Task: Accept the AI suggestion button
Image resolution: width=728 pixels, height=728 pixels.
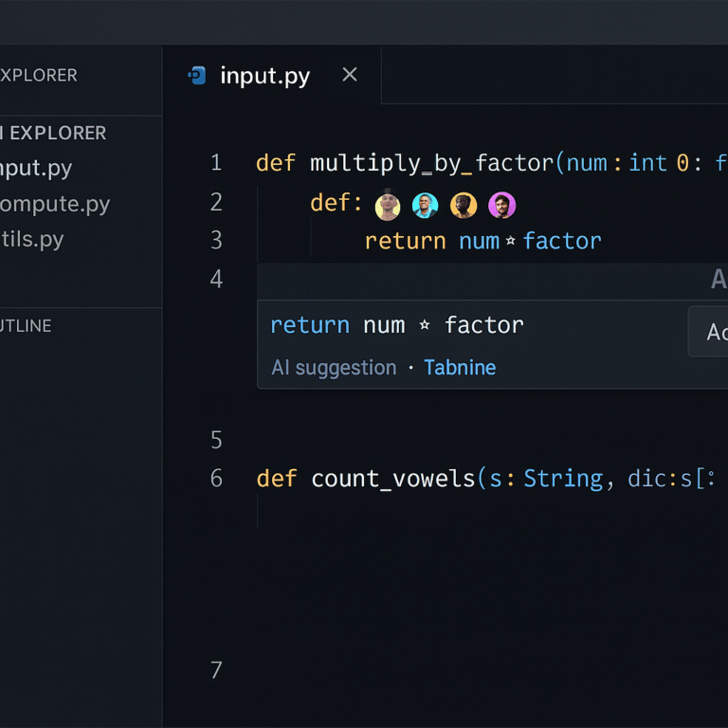Action: pyautogui.click(x=708, y=332)
